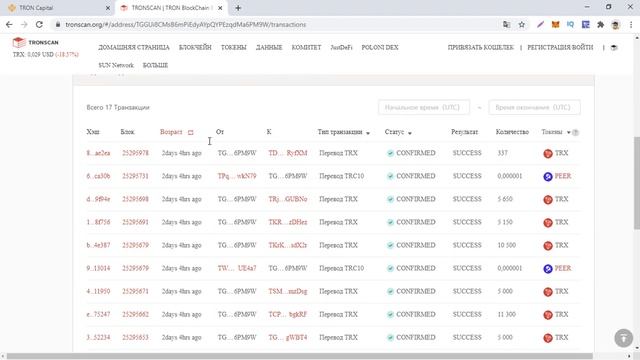Open block 25295691 link
The width and height of the screenshot is (640, 360).
pyautogui.click(x=135, y=222)
